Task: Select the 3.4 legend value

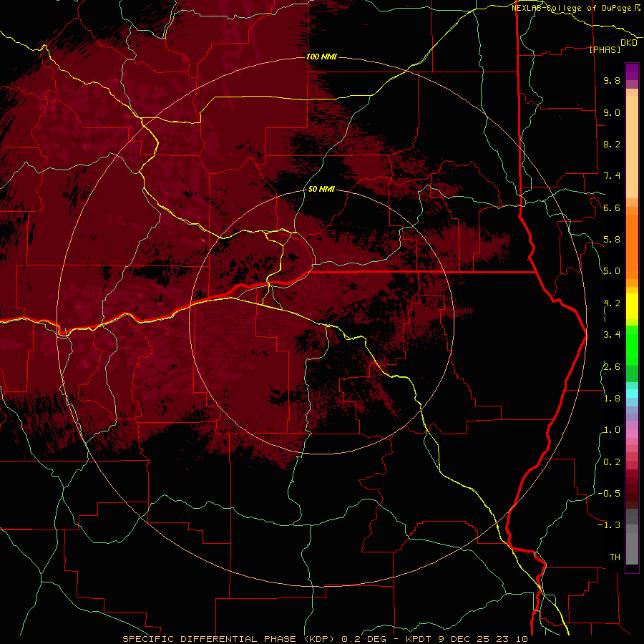Action: [612, 335]
